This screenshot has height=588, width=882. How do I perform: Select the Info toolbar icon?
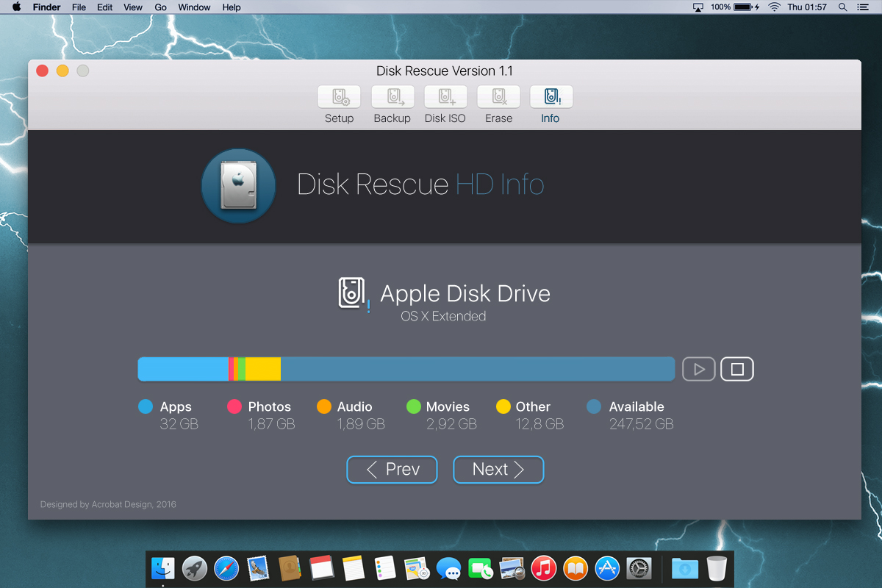[551, 97]
